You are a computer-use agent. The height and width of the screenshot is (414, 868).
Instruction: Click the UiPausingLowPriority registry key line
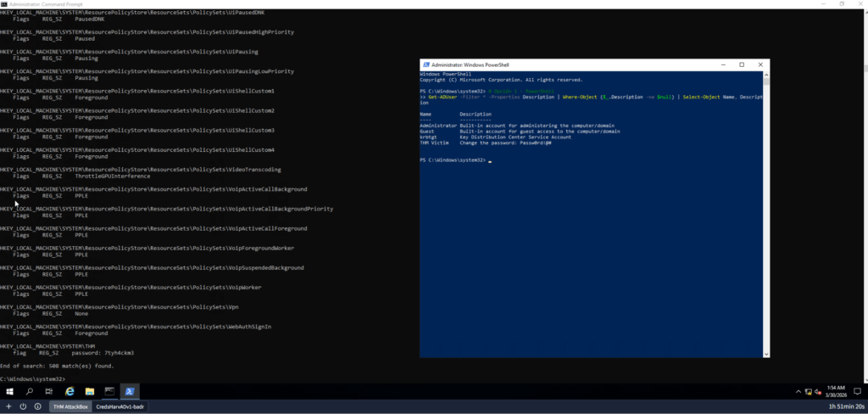[147, 71]
